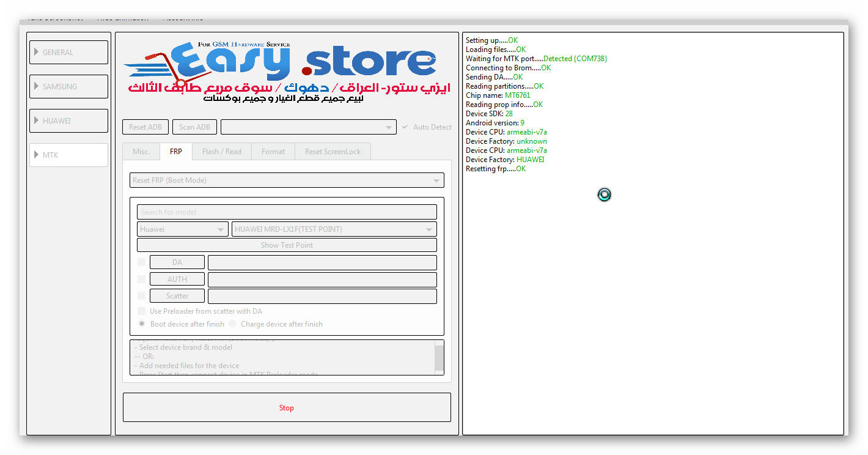Click the instructions box scrollbar
The height and width of the screenshot is (455, 868).
click(440, 358)
